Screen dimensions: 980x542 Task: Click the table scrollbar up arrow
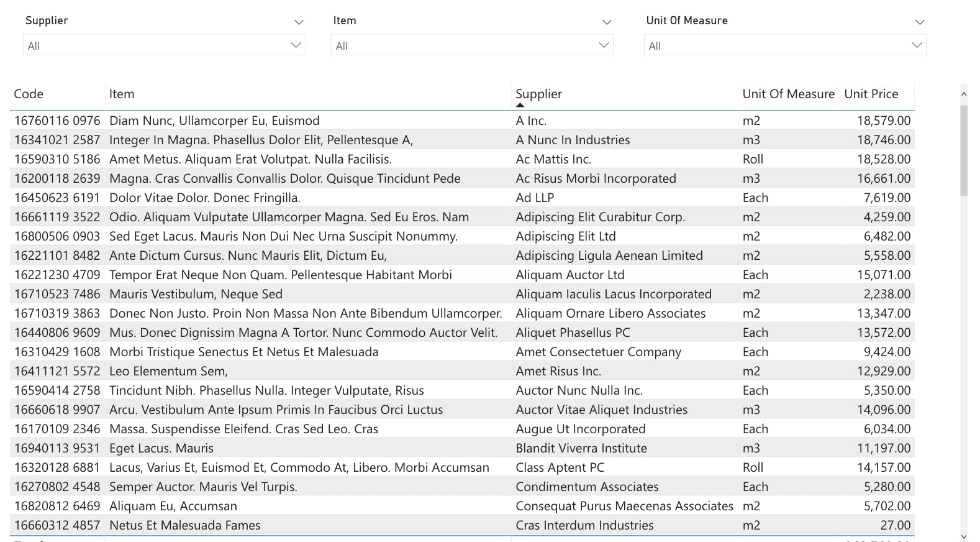pos(964,94)
